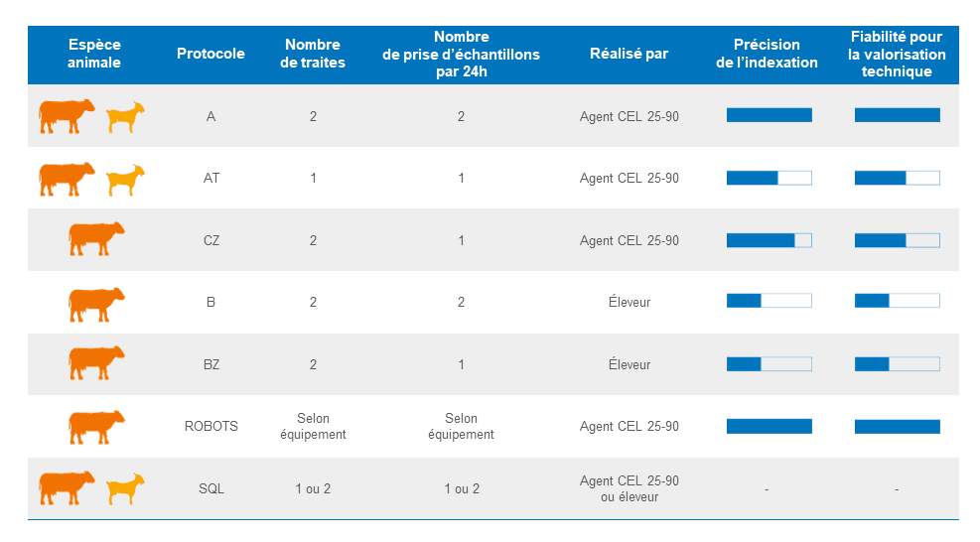
Task: Click the Protocole column header
Action: [210, 54]
